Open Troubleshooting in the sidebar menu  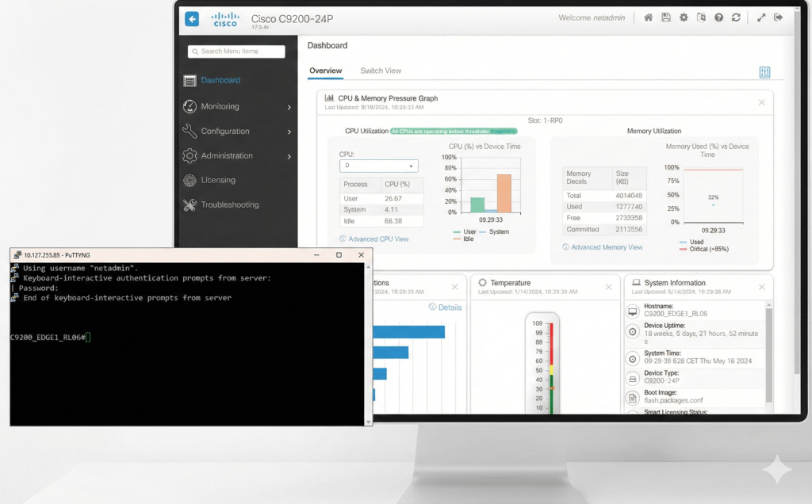coord(229,204)
